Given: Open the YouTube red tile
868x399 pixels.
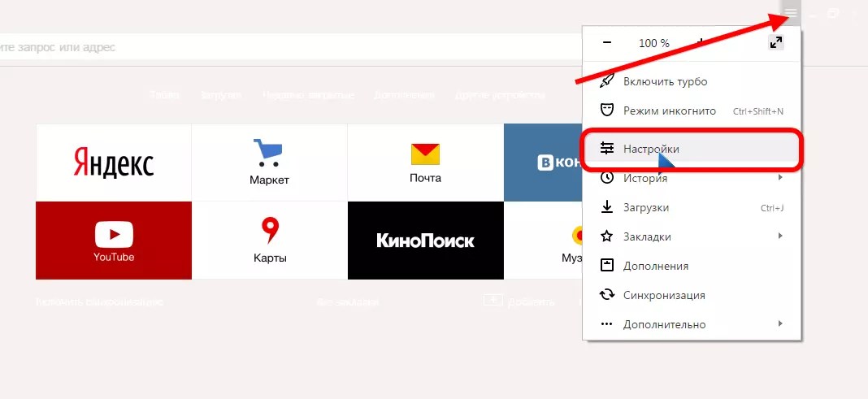Looking at the screenshot, I should pos(114,241).
